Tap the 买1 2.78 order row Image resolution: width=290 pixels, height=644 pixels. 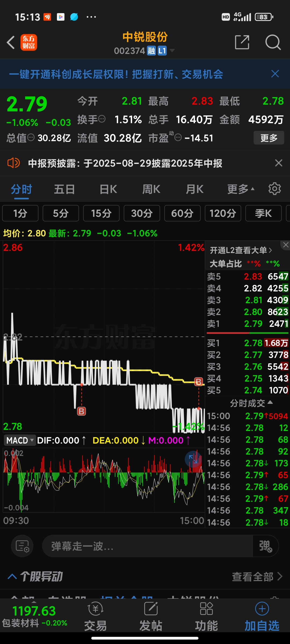(x=248, y=343)
